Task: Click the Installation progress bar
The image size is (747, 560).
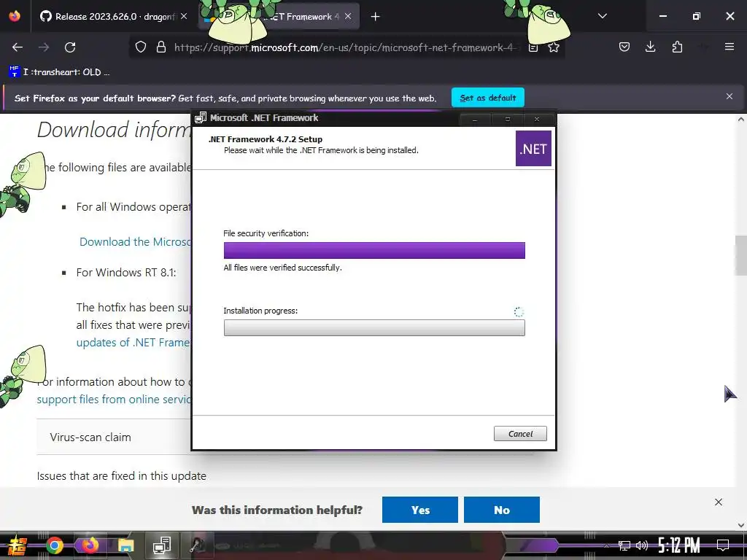Action: (x=374, y=327)
